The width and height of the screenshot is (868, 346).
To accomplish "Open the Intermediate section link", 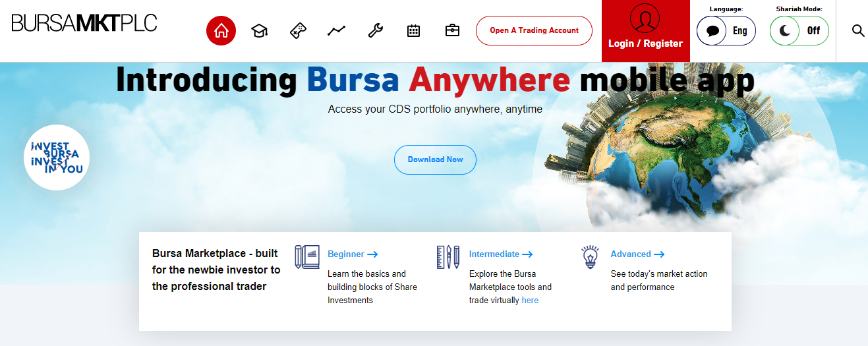I will pos(500,254).
